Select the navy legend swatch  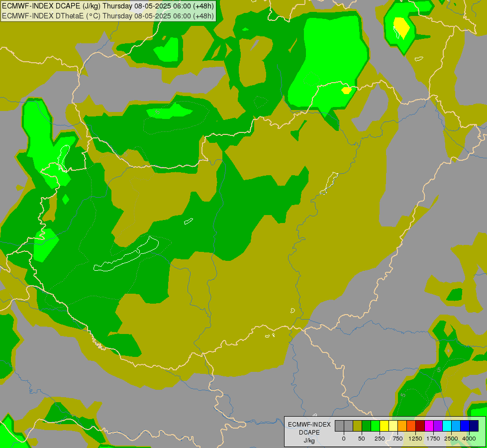pyautogui.click(x=474, y=426)
